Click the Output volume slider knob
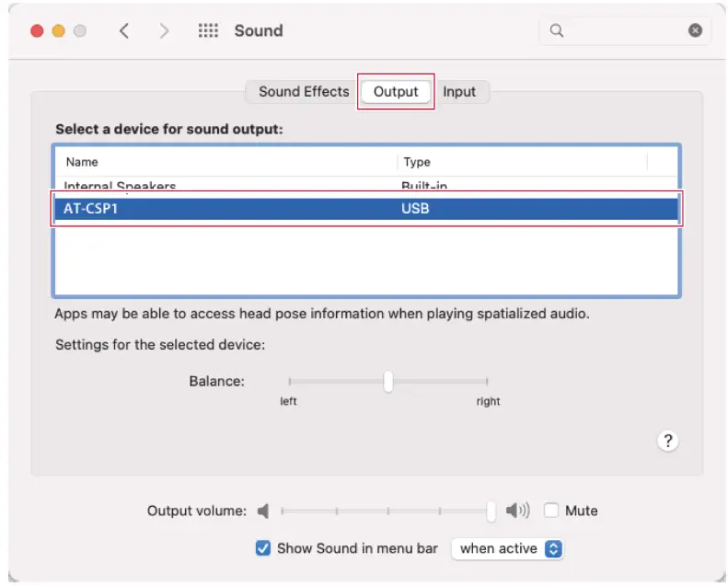Viewport: 728px width, 586px height. tap(491, 511)
